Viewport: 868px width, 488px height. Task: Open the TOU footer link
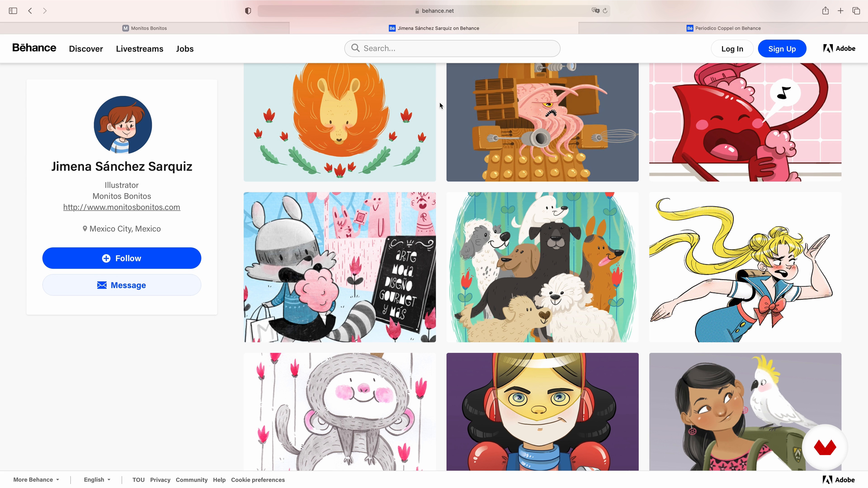pyautogui.click(x=139, y=480)
